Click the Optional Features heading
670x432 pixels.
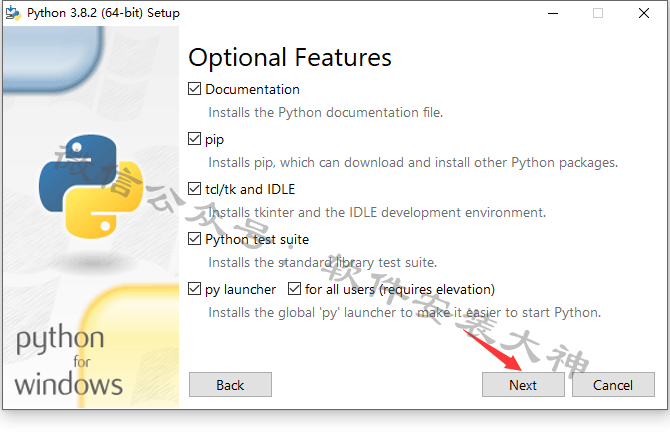pyautogui.click(x=290, y=58)
